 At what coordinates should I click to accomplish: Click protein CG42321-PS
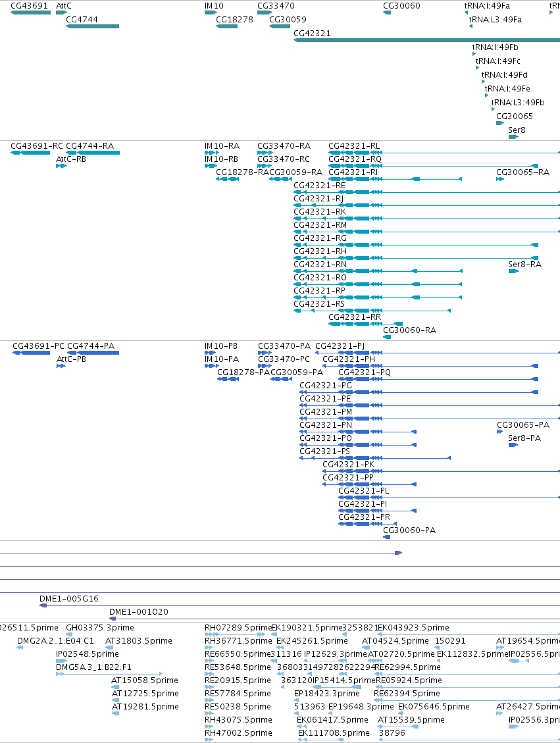[374, 458]
